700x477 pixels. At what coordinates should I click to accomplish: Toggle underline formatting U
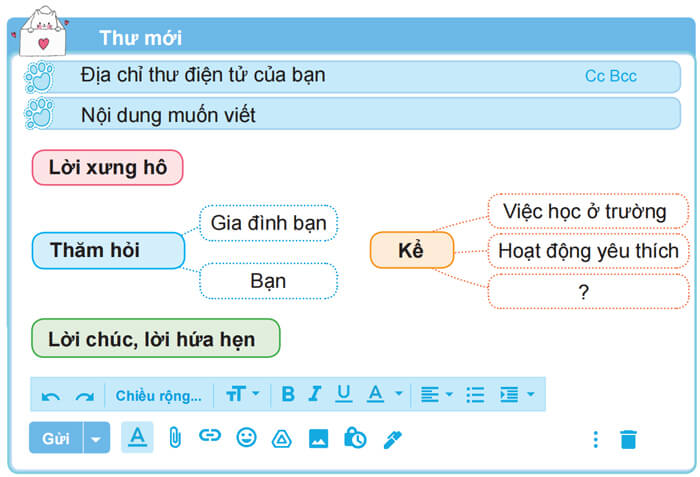[x=344, y=394]
